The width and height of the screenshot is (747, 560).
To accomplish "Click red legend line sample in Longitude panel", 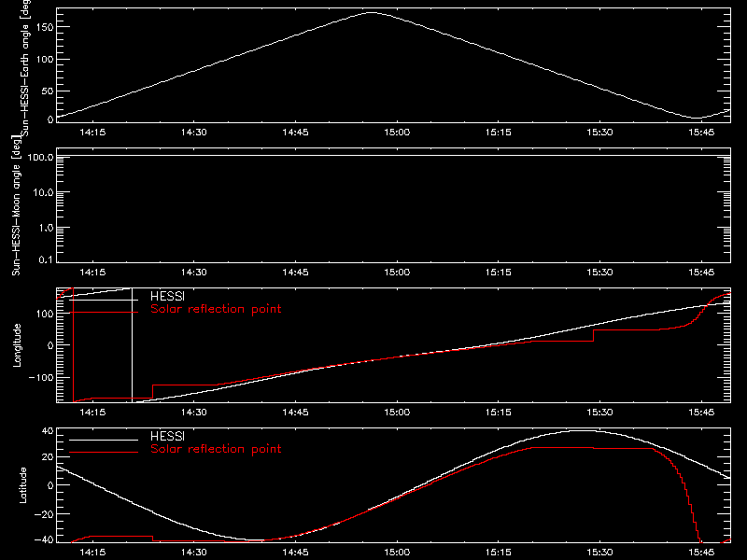I will click(104, 313).
